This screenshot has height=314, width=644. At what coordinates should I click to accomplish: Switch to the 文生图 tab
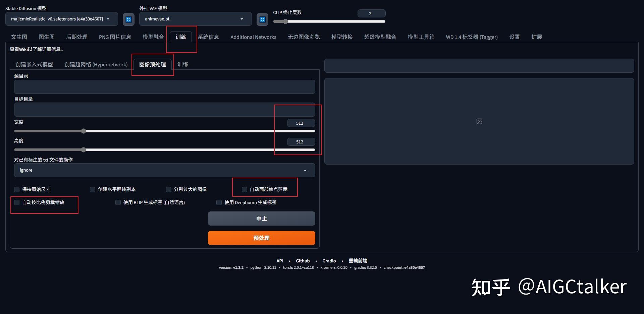coord(19,37)
